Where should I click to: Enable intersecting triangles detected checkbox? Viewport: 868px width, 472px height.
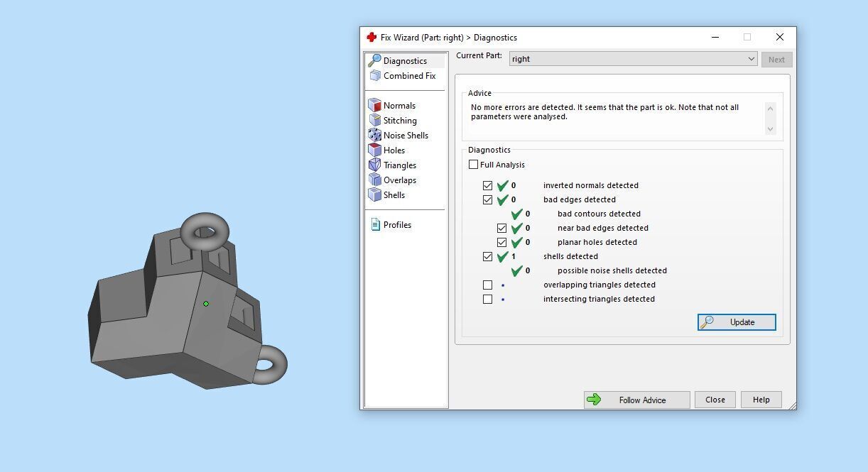(x=487, y=300)
